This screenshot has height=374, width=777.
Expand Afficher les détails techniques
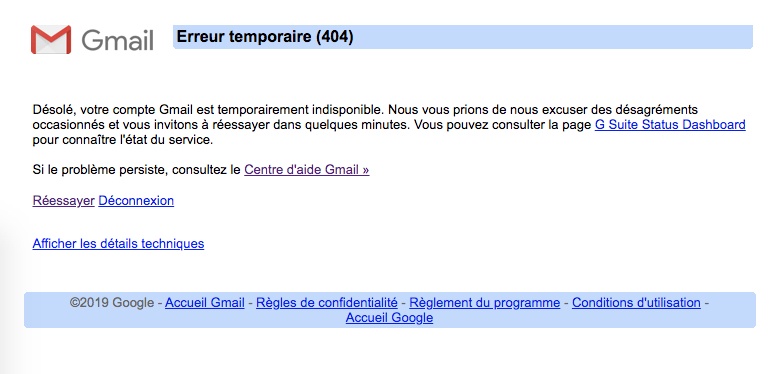pyautogui.click(x=118, y=244)
